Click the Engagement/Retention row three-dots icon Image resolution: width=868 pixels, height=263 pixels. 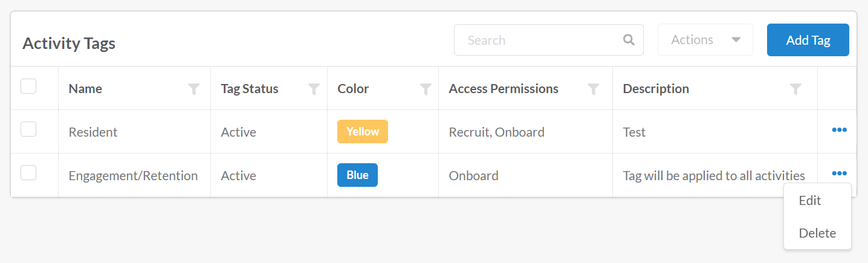coord(839,174)
